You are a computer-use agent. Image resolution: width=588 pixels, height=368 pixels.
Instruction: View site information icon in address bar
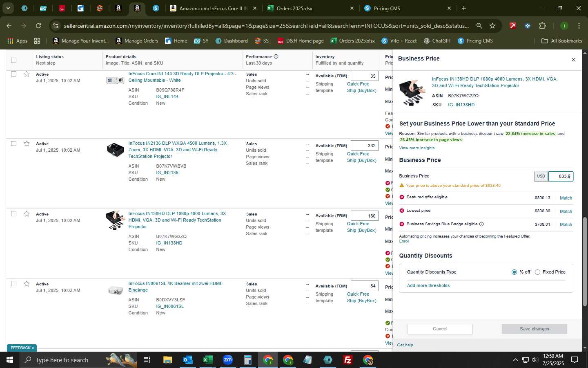[56, 26]
